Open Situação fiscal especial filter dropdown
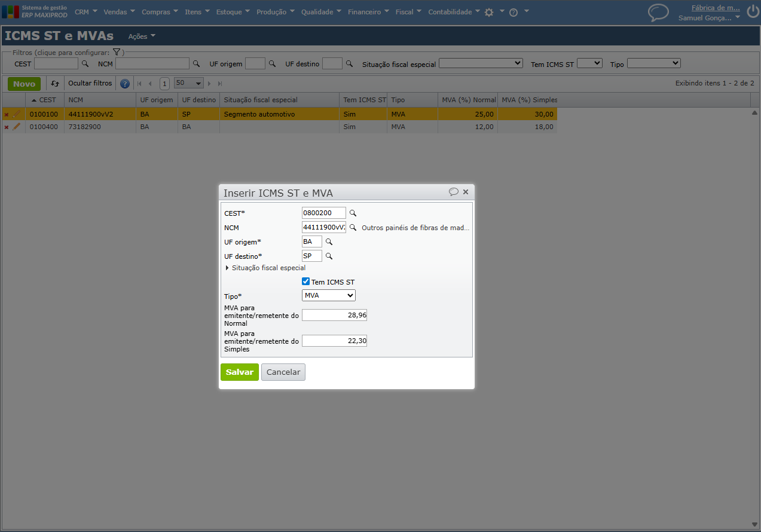The width and height of the screenshot is (761, 532). [481, 63]
